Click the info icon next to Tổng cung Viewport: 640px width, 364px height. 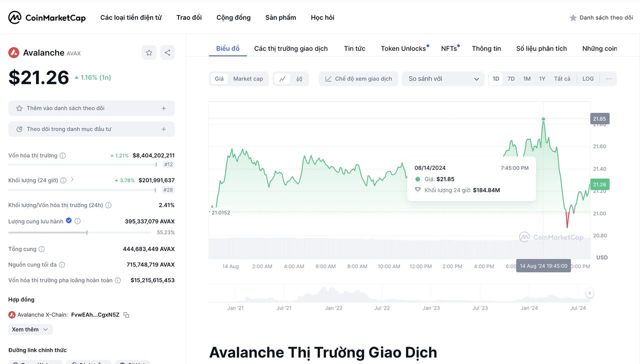coord(41,249)
